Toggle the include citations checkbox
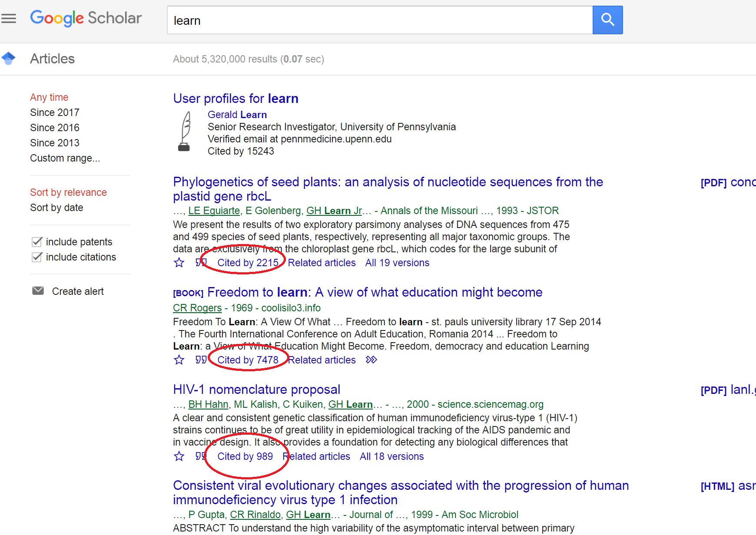756x535 pixels. pos(37,257)
